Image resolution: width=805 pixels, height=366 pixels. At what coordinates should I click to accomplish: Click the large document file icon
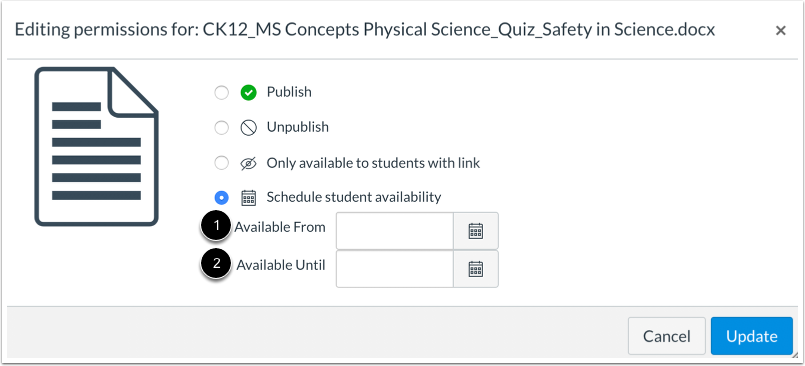tap(97, 147)
